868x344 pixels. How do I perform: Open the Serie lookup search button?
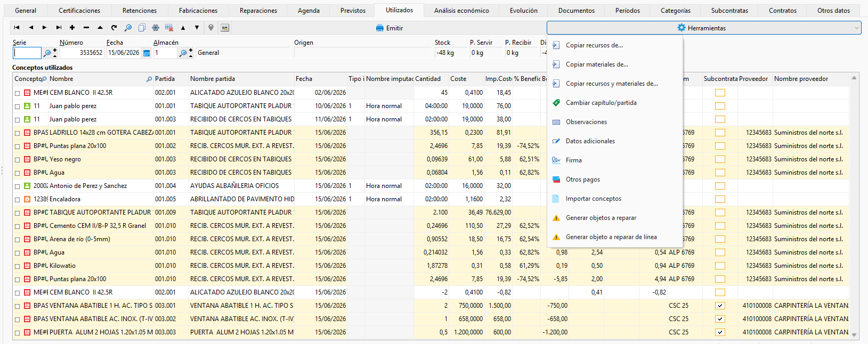click(47, 53)
